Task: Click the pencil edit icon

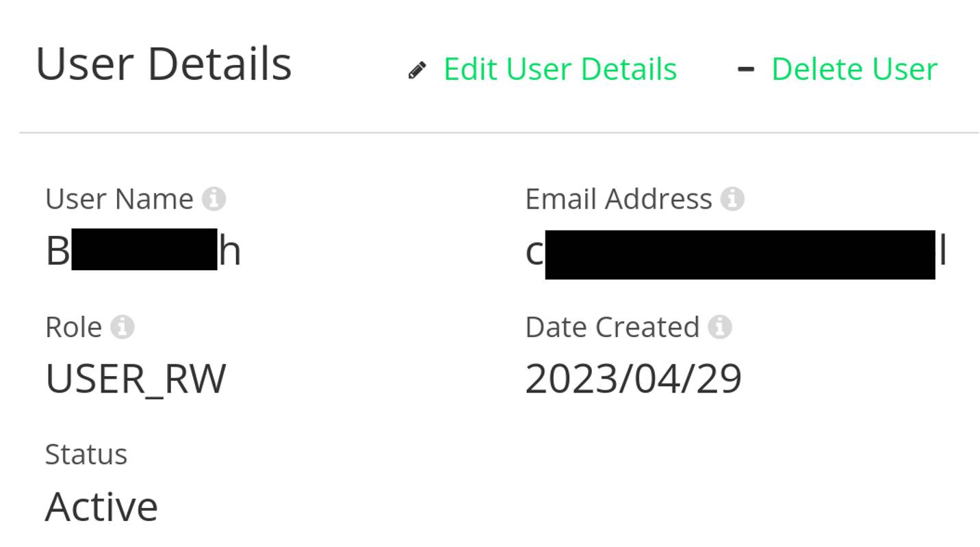Action: coord(417,69)
